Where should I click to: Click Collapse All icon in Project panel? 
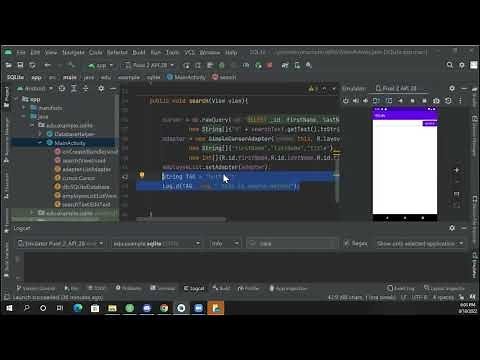pos(85,89)
